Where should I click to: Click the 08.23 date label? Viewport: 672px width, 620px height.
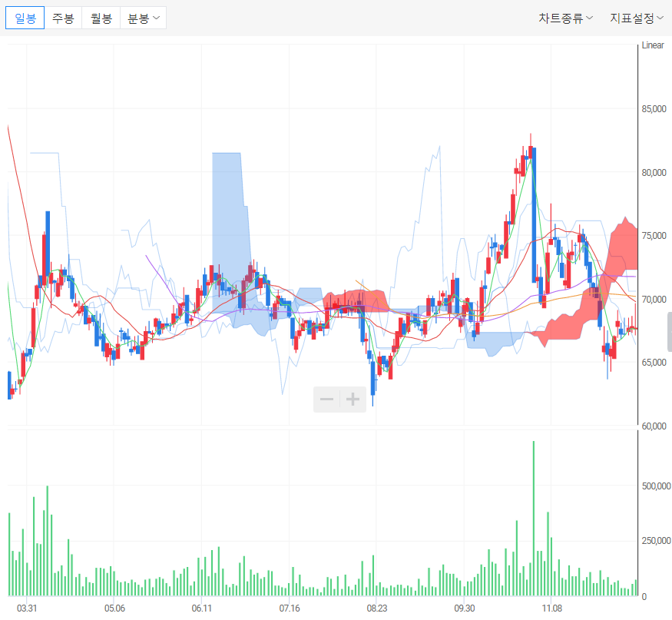(x=377, y=608)
